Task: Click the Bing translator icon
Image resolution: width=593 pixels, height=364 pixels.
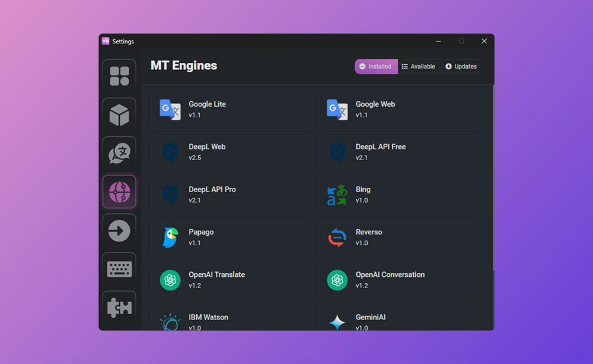Action: tap(337, 195)
